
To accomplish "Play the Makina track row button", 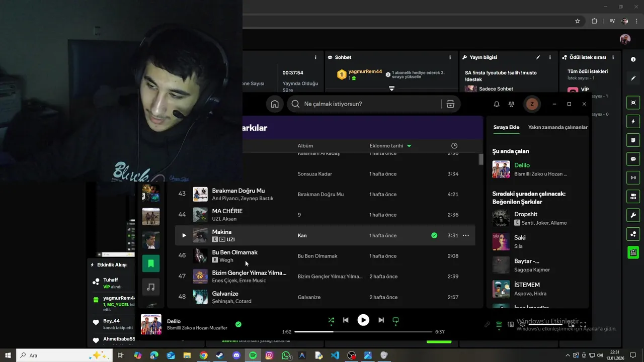I will 184,235.
